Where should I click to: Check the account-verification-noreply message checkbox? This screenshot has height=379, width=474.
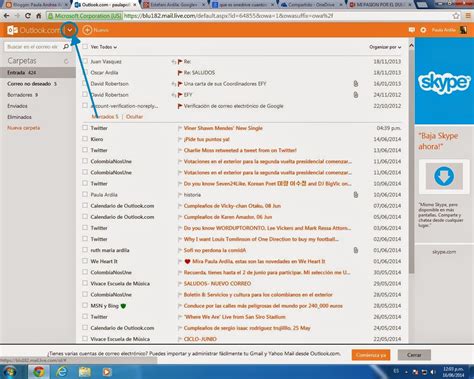(x=85, y=105)
